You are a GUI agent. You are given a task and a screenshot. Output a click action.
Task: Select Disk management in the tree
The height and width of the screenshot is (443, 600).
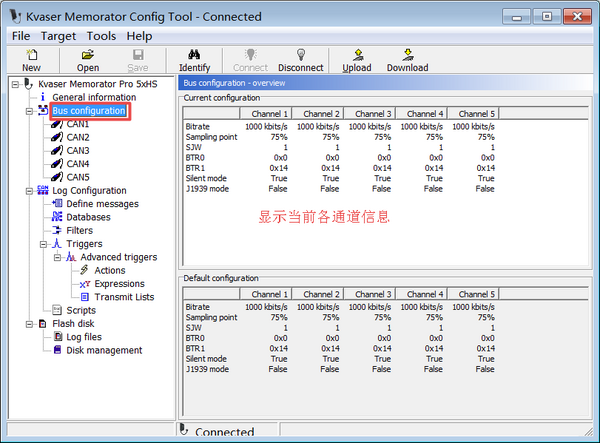pyautogui.click(x=104, y=350)
